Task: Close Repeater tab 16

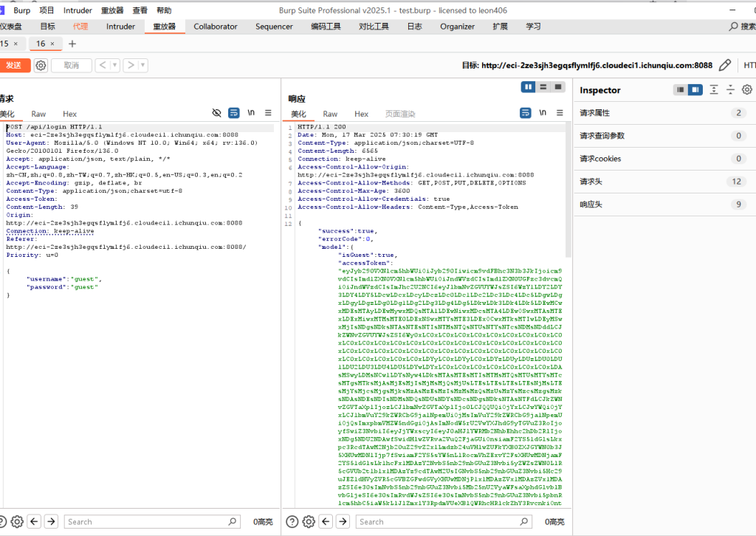Action: 52,44
